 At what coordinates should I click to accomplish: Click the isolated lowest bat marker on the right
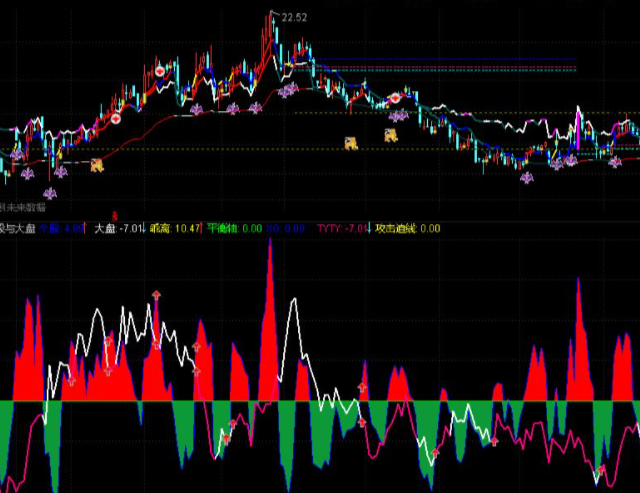coord(527,178)
